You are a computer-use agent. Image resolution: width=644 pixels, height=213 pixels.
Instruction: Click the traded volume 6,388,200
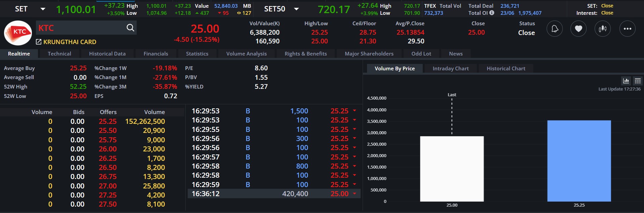(265, 33)
